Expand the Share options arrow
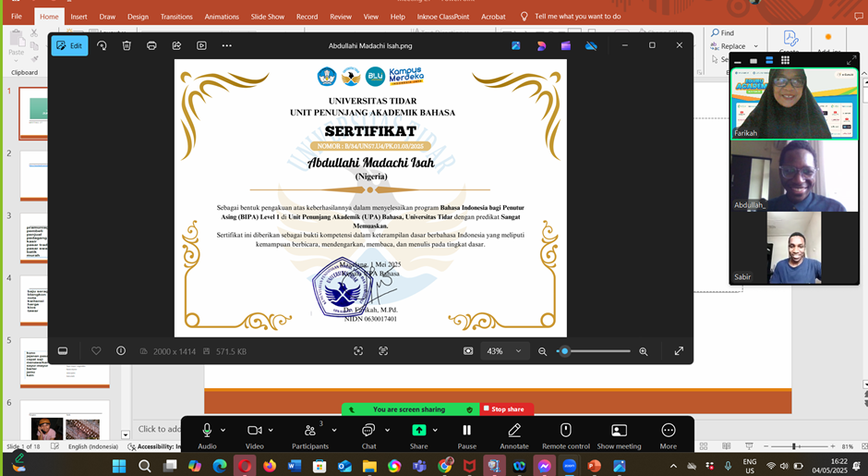 (x=435, y=430)
